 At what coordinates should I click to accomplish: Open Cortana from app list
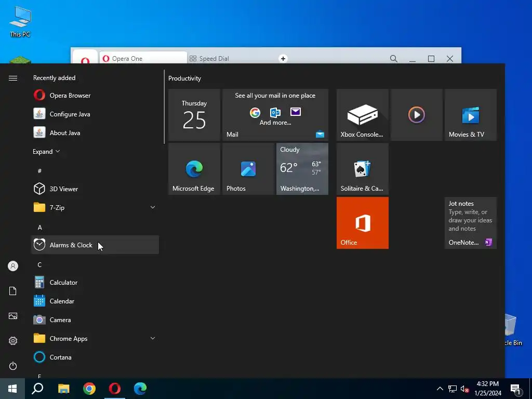(x=95, y=357)
